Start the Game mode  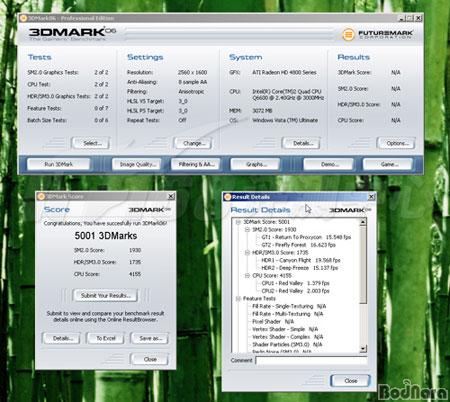[x=388, y=164]
